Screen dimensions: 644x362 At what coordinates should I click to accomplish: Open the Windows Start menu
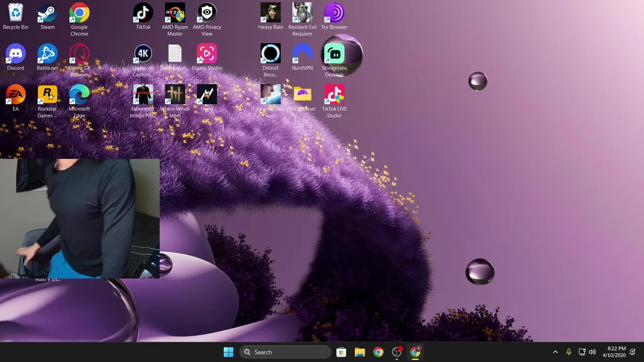click(x=228, y=352)
